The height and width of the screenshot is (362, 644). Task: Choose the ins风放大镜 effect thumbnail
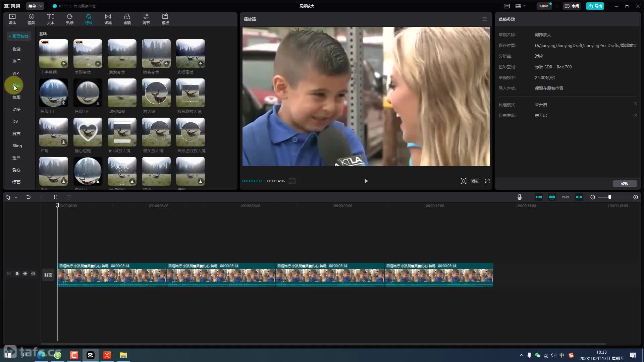click(x=122, y=132)
